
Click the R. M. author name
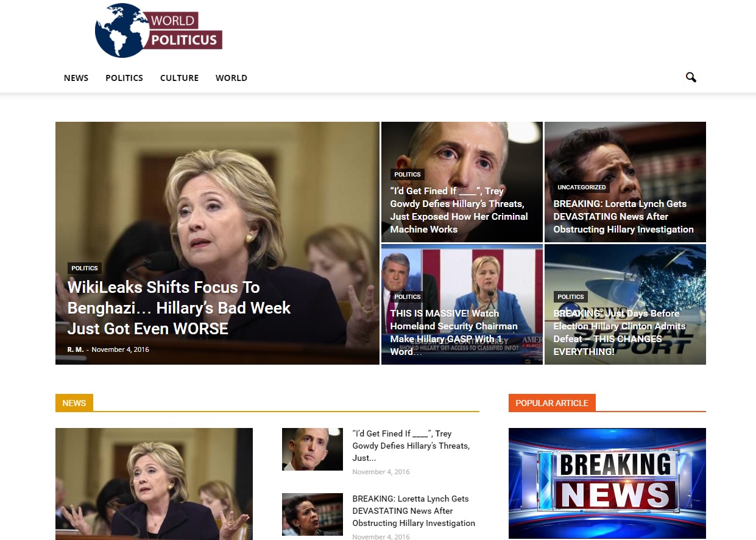pos(76,349)
